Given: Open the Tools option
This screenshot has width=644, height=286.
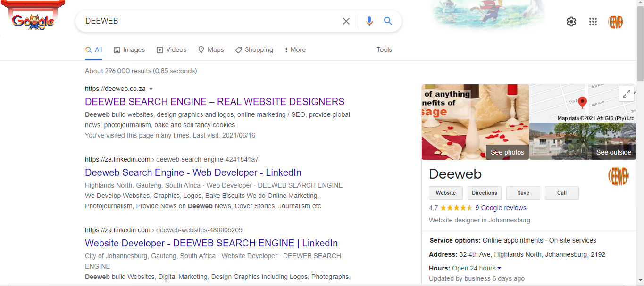Looking at the screenshot, I should tap(384, 49).
